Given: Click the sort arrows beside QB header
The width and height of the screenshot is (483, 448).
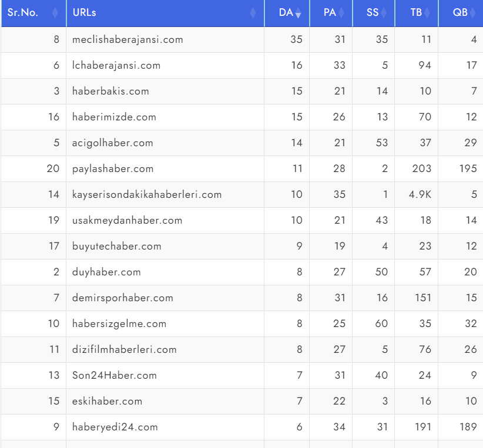Looking at the screenshot, I should 472,13.
